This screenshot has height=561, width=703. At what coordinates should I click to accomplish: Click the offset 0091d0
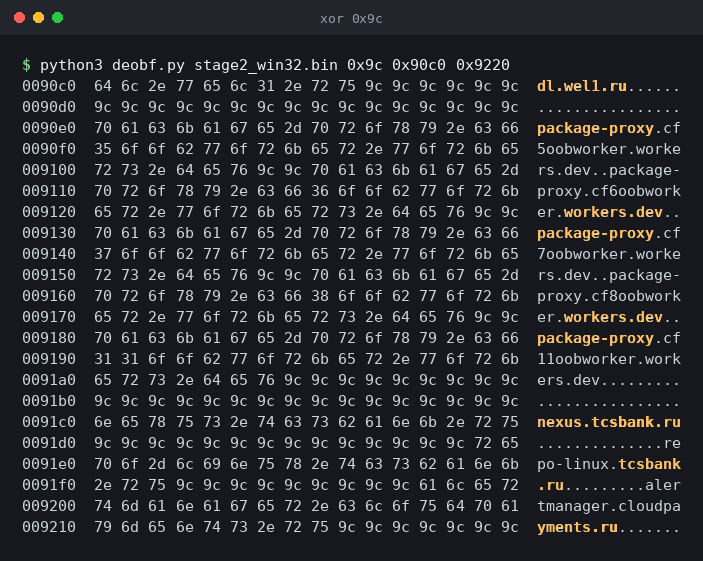click(49, 443)
